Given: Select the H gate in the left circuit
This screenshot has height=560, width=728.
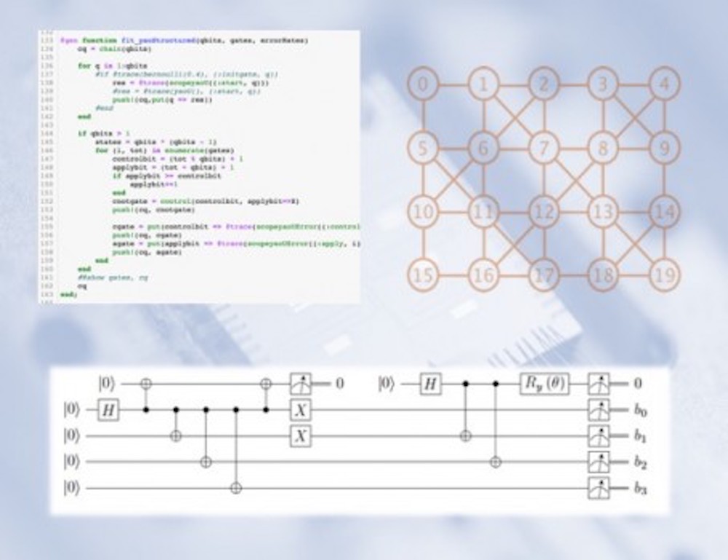Looking at the screenshot, I should 108,410.
